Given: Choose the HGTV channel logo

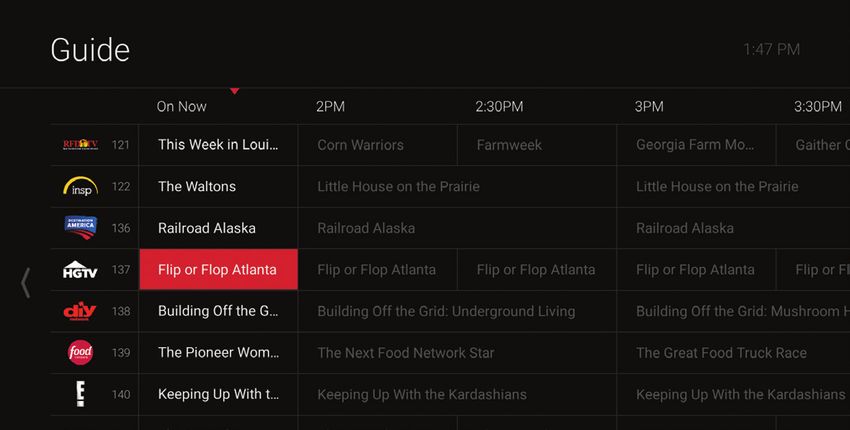Looking at the screenshot, I should tap(80, 269).
